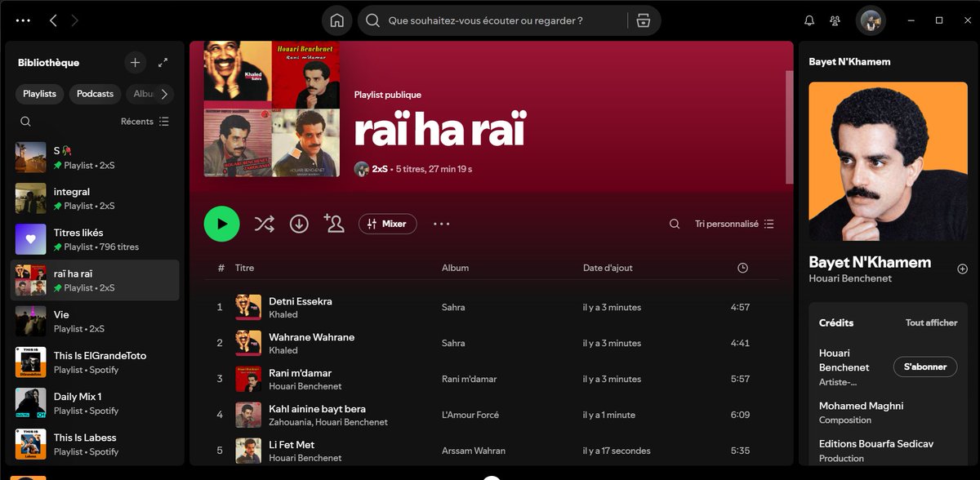The height and width of the screenshot is (480, 980).
Task: Play the raï ha raï playlist
Action: pyautogui.click(x=221, y=224)
